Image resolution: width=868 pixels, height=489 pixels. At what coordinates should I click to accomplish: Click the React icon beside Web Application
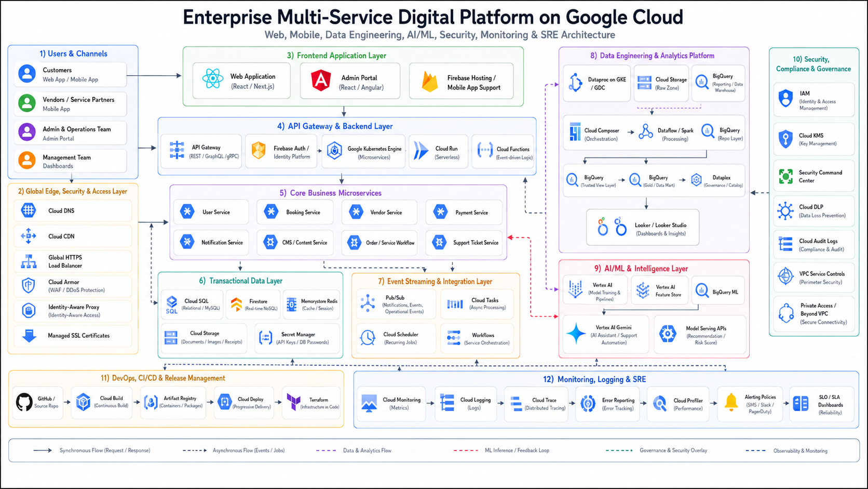(x=213, y=80)
